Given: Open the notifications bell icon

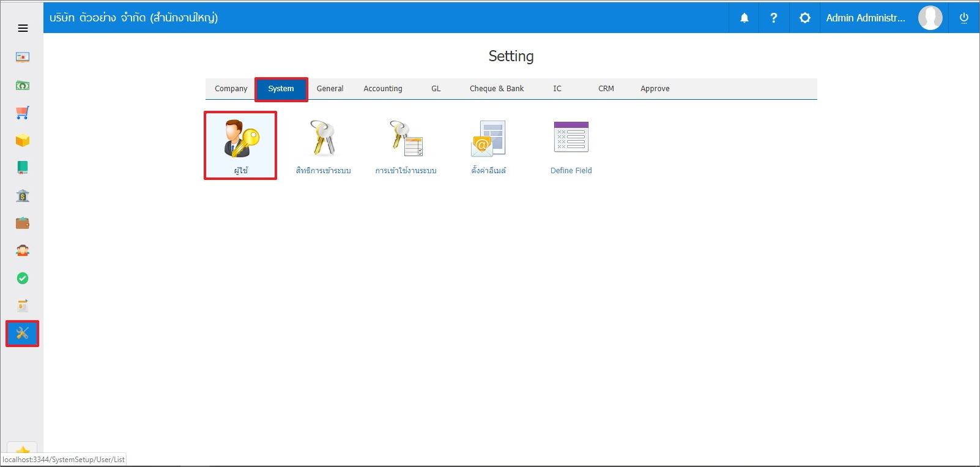Looking at the screenshot, I should pos(744,18).
